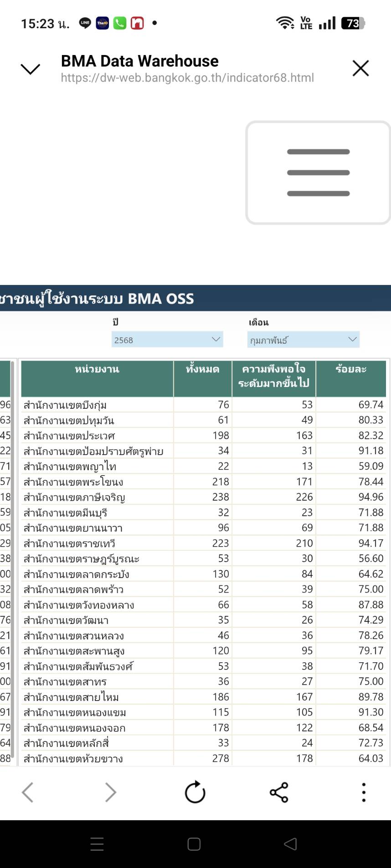Viewport: 391px width, 868px height.
Task: Select row สำนักงานเขตหนองแขม
Action: click(x=203, y=712)
